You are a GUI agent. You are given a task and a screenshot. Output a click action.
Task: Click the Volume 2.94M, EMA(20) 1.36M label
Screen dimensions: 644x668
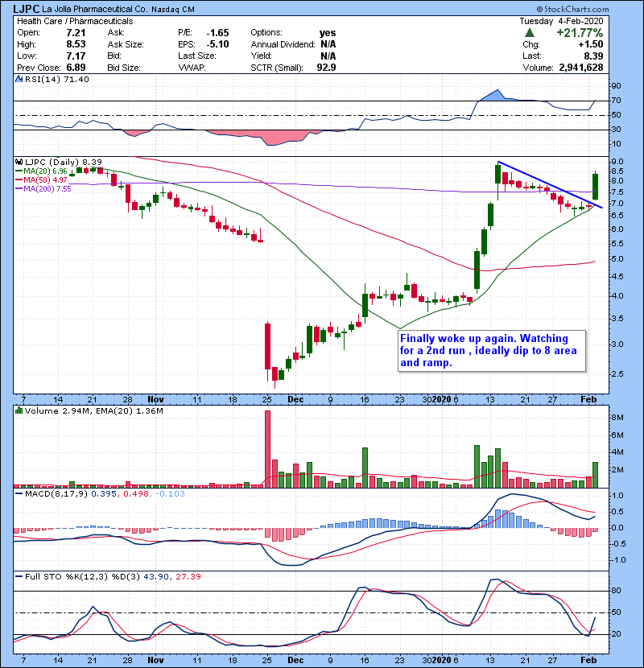93,411
